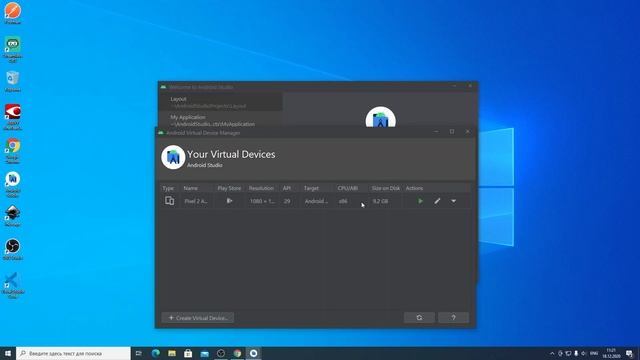Screen dimensions: 640x360
Task: Switch the ENG input language indicator
Action: [594, 353]
